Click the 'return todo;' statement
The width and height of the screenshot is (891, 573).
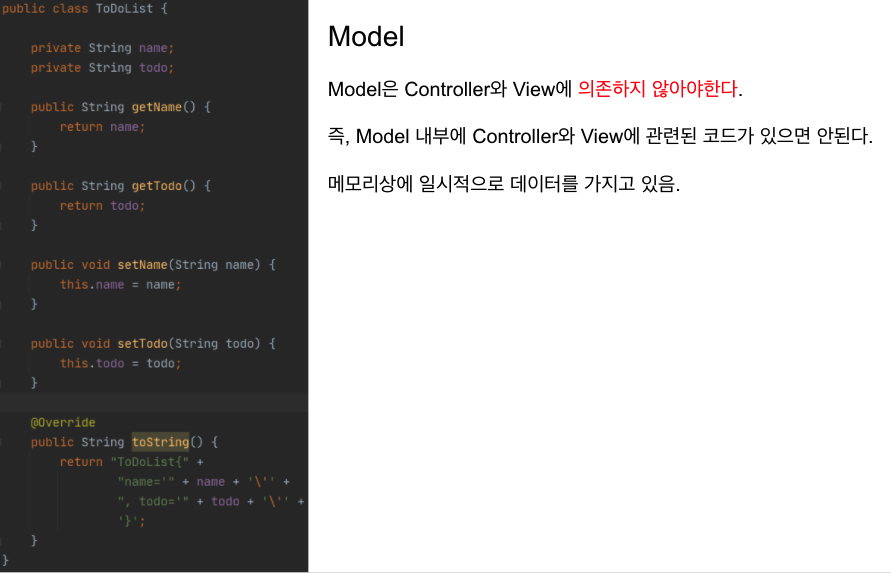coord(102,206)
